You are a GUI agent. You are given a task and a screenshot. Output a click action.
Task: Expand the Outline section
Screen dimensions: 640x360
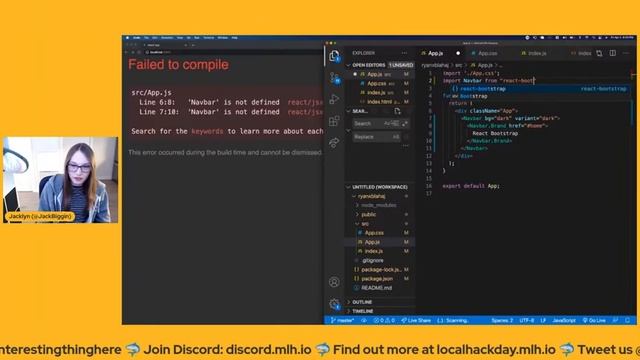click(362, 302)
